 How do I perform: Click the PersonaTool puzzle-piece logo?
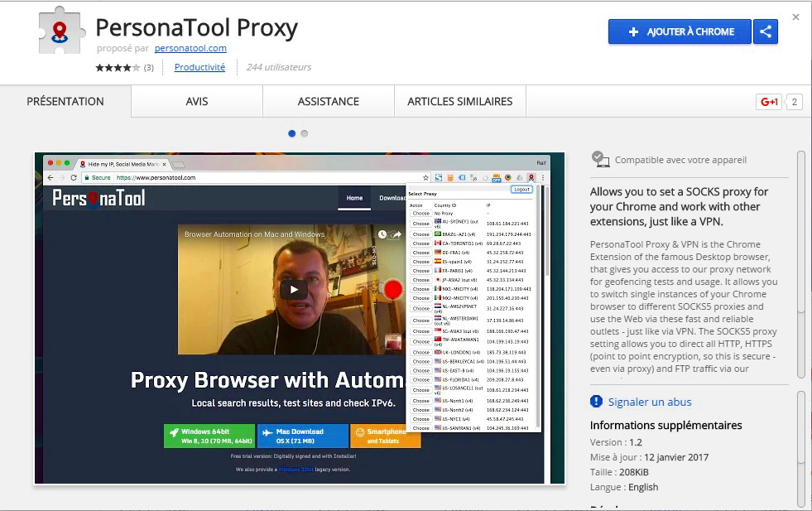pos(58,30)
